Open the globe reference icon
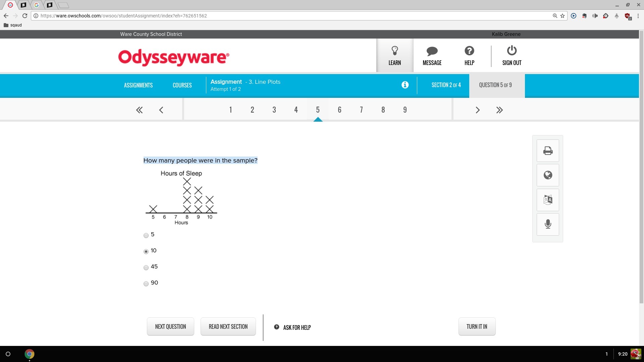 click(548, 175)
